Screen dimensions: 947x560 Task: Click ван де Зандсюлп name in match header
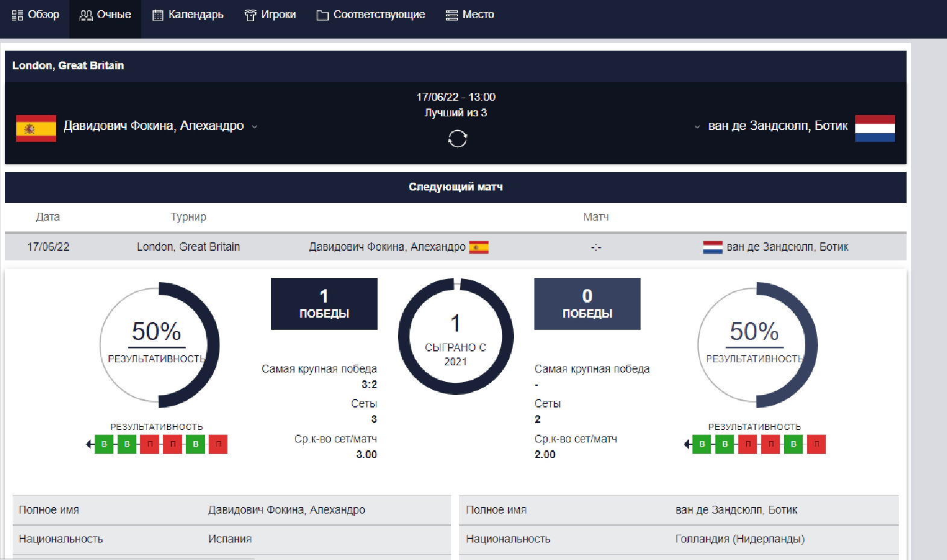click(x=778, y=126)
